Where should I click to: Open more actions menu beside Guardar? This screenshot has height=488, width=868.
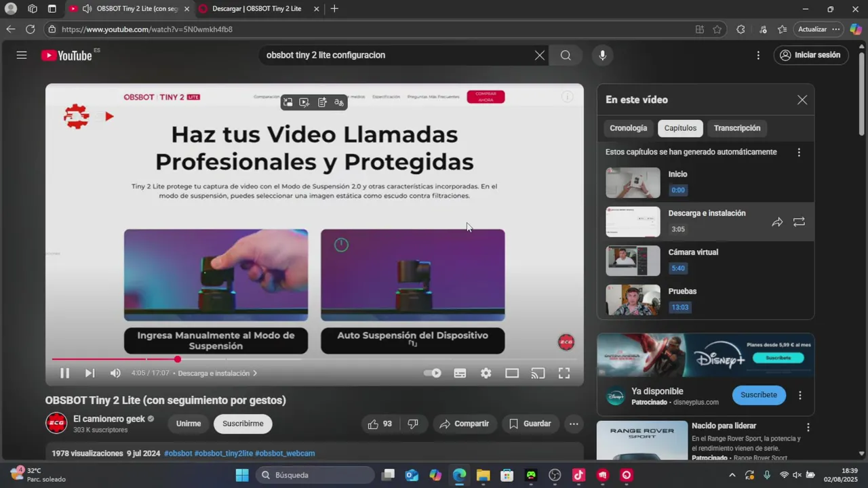[x=574, y=424]
